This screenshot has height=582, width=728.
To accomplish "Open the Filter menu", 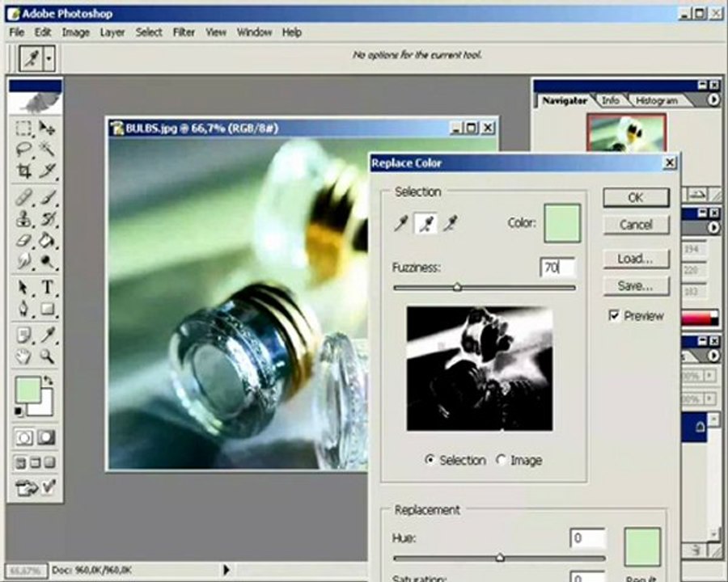I will tap(184, 32).
